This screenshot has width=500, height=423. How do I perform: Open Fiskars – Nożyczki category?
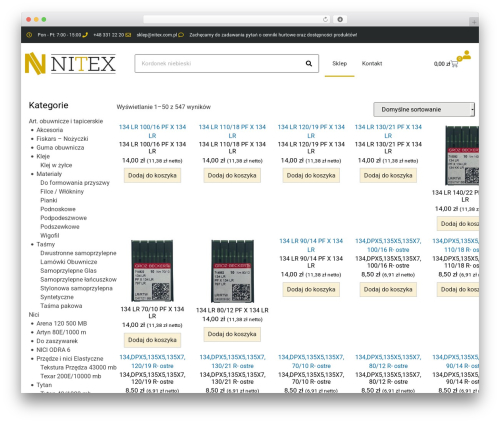[x=62, y=139]
